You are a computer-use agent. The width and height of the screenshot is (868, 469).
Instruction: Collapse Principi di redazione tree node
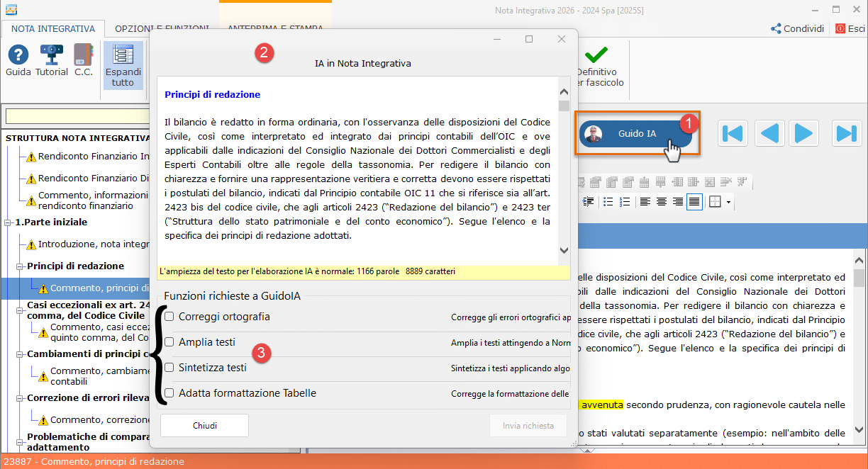click(19, 266)
